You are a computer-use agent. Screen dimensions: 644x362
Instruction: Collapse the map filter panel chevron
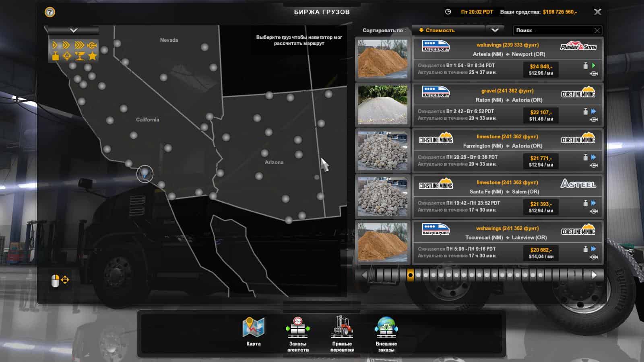tap(73, 31)
